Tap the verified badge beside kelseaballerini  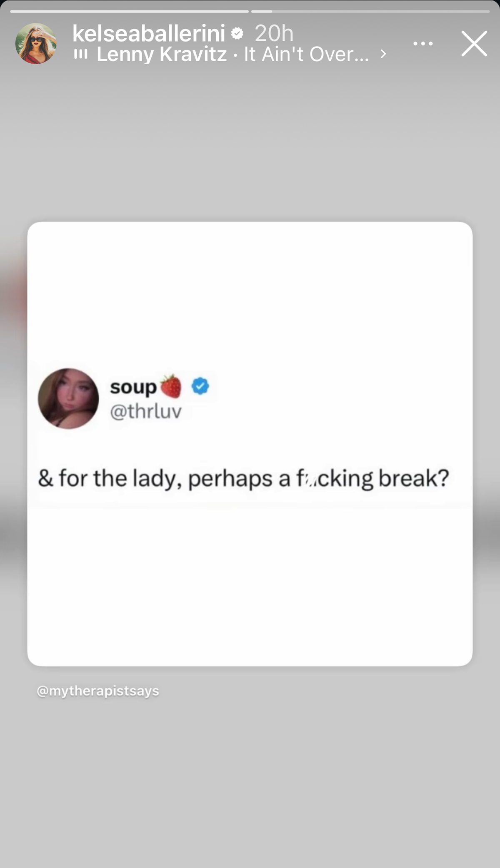point(237,33)
